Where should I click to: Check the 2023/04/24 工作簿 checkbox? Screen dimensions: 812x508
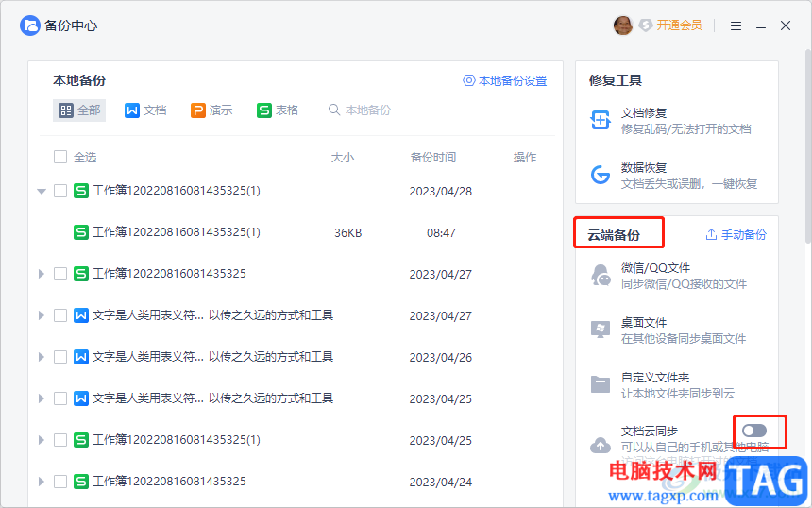tap(60, 482)
